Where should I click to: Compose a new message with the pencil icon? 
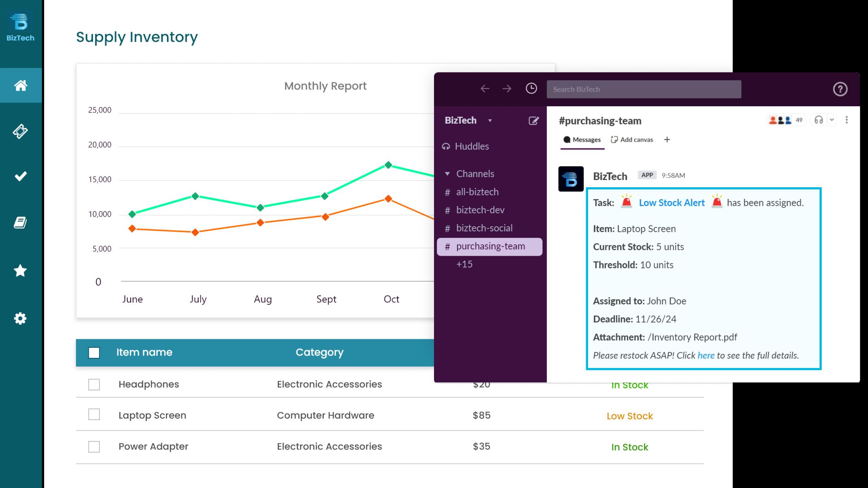(534, 120)
